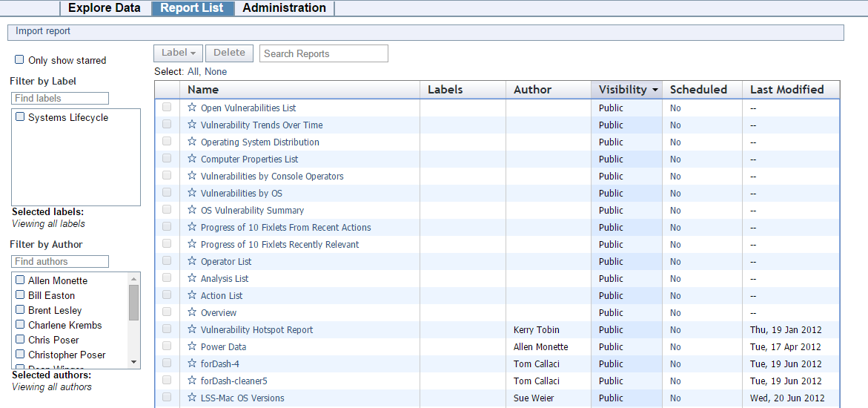Star the Vulnerability Trends Over Time report
Viewport: 868px width, 408px height.
[x=192, y=124]
